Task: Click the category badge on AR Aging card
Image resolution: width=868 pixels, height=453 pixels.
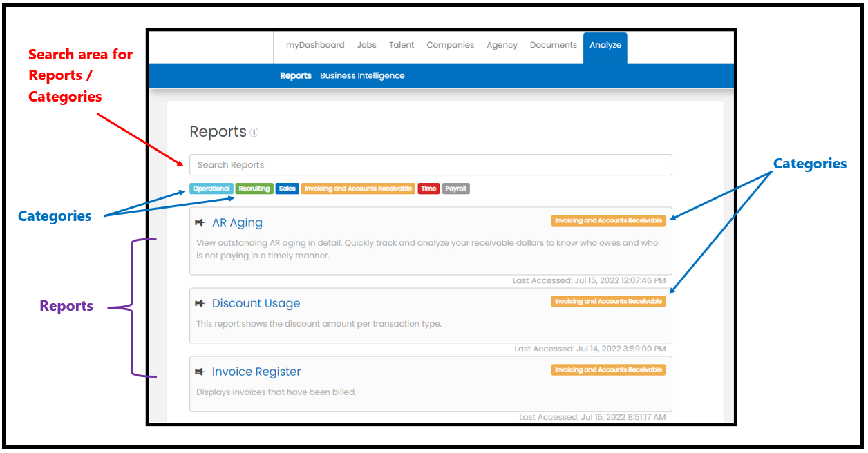Action: click(608, 221)
